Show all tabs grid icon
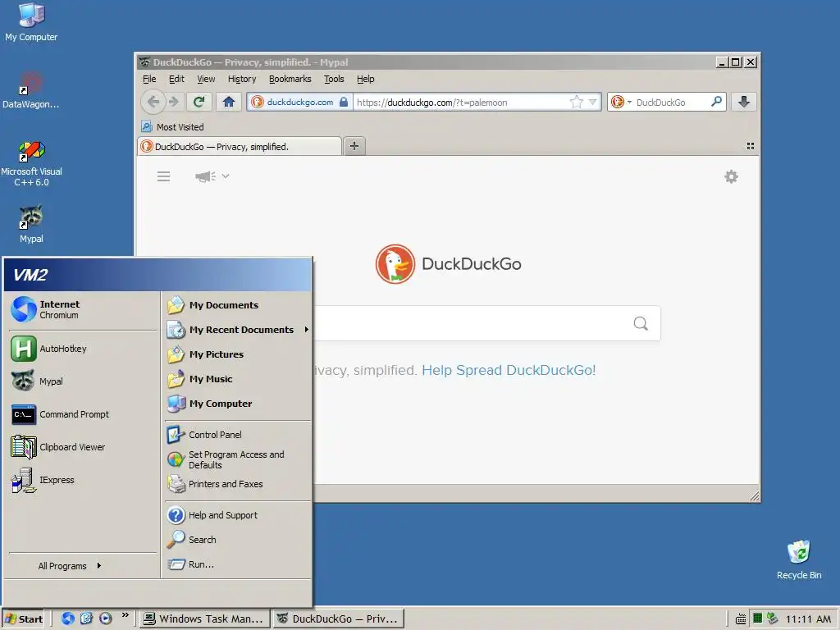The image size is (840, 630). point(750,146)
